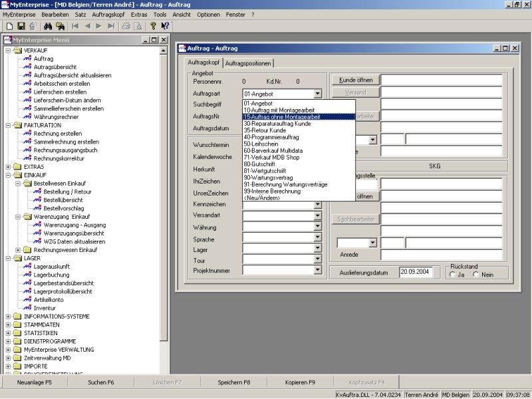Open the Versandart dropdown arrow
The height and width of the screenshot is (399, 532).
pyautogui.click(x=317, y=215)
